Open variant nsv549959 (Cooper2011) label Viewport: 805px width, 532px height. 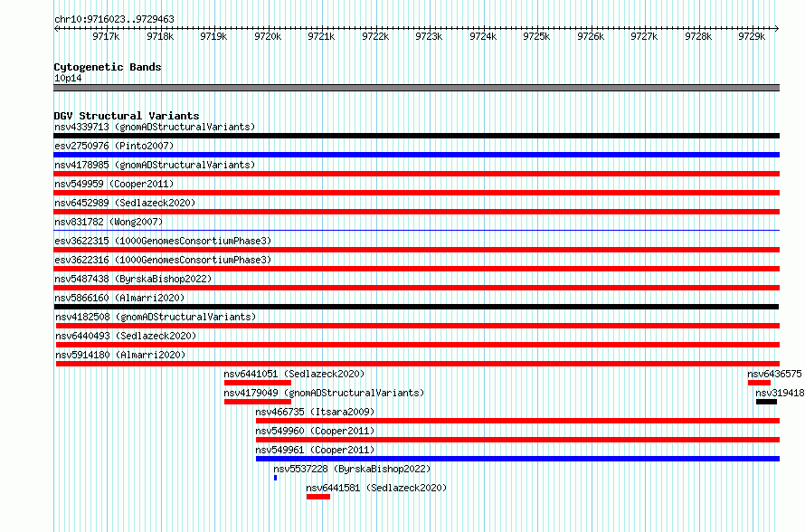click(114, 184)
